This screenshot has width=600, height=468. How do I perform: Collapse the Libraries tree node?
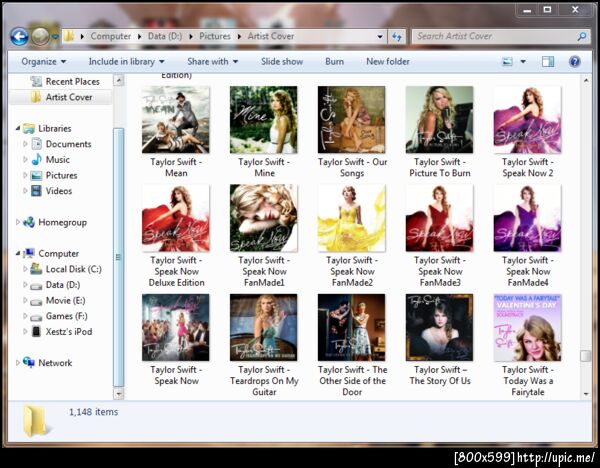coord(18,129)
